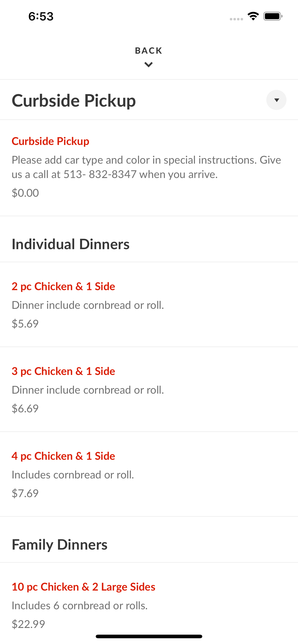Click the down chevron under BACK

tap(149, 64)
